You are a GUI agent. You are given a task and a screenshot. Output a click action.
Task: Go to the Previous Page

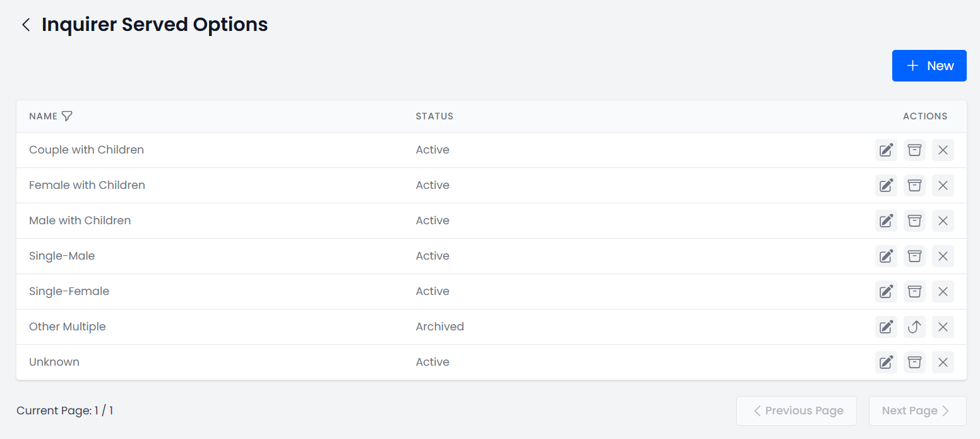pos(796,411)
